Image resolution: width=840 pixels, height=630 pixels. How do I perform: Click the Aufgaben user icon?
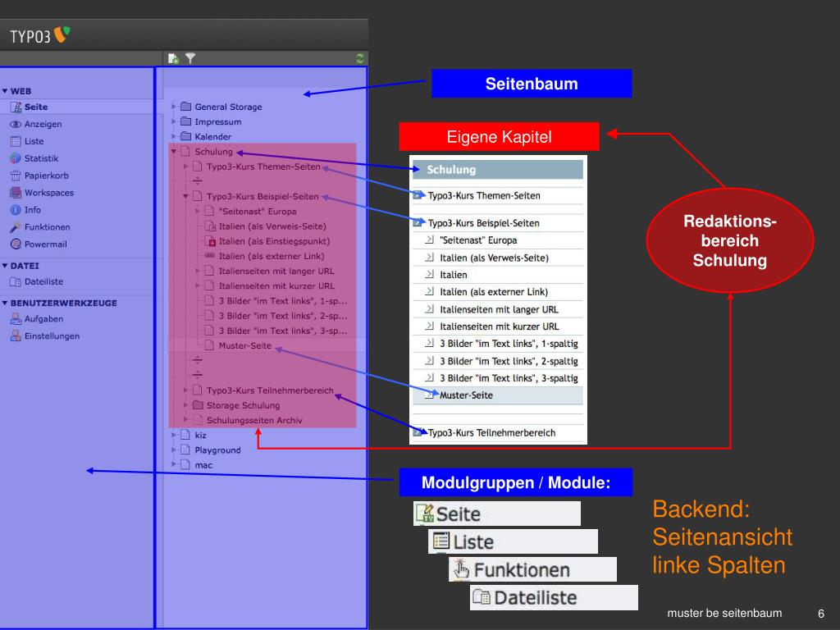coord(16,319)
